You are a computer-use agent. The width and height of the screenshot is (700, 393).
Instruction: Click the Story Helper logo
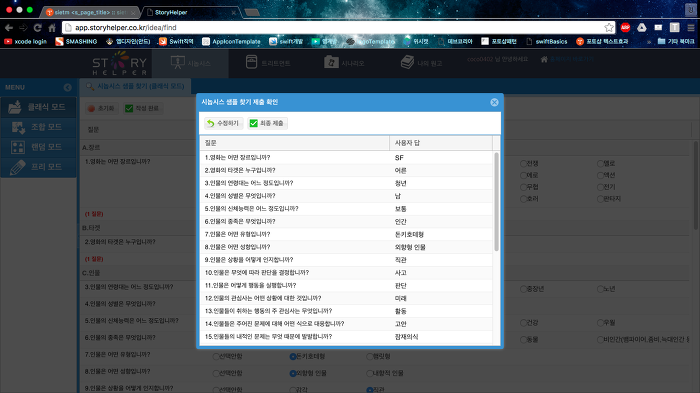pyautogui.click(x=120, y=63)
